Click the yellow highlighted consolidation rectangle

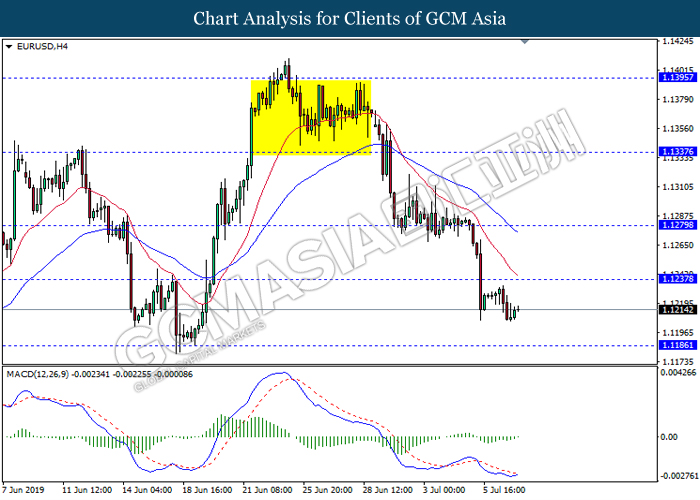[311, 117]
